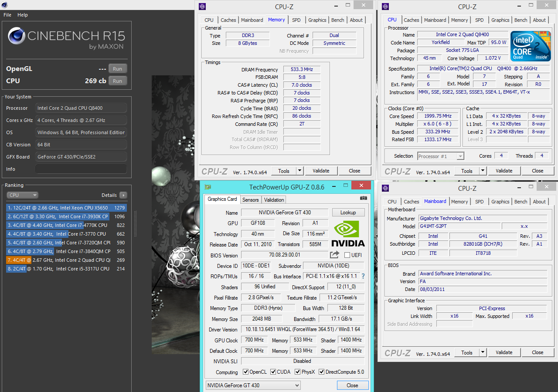This screenshot has height=392, width=558.
Task: Run the CPU benchmark in Cinebench
Action: [x=118, y=81]
